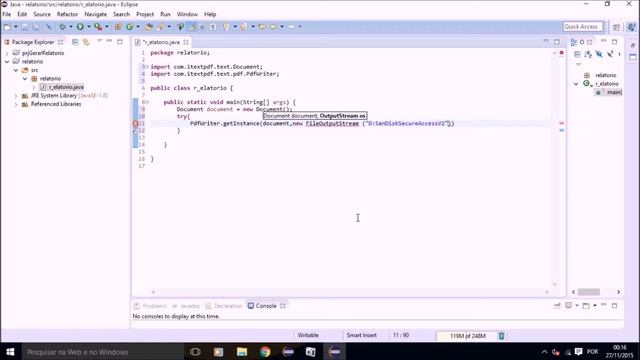Screen dimensions: 640x360
Task: Click FileOutputStream on line 11
Action: coord(332,123)
